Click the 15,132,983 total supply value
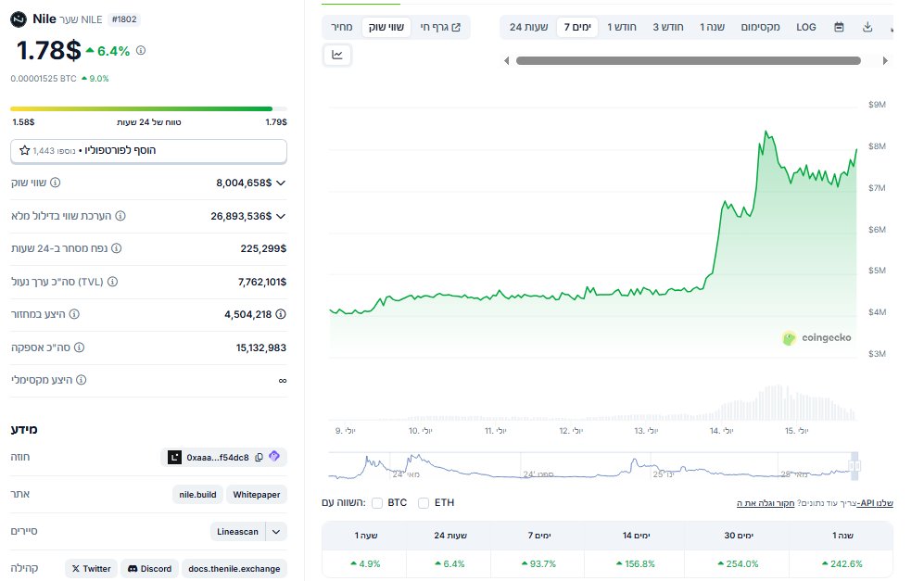 (261, 347)
